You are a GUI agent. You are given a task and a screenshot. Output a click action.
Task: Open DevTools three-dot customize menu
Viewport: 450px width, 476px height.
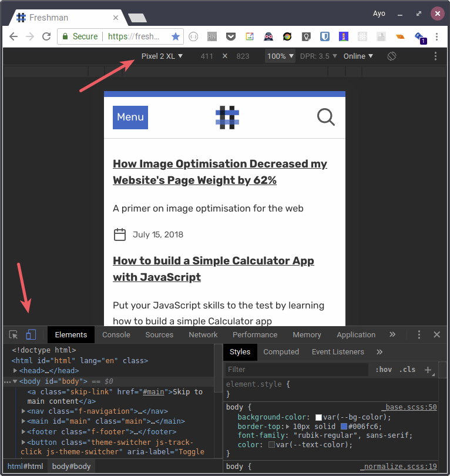(419, 335)
